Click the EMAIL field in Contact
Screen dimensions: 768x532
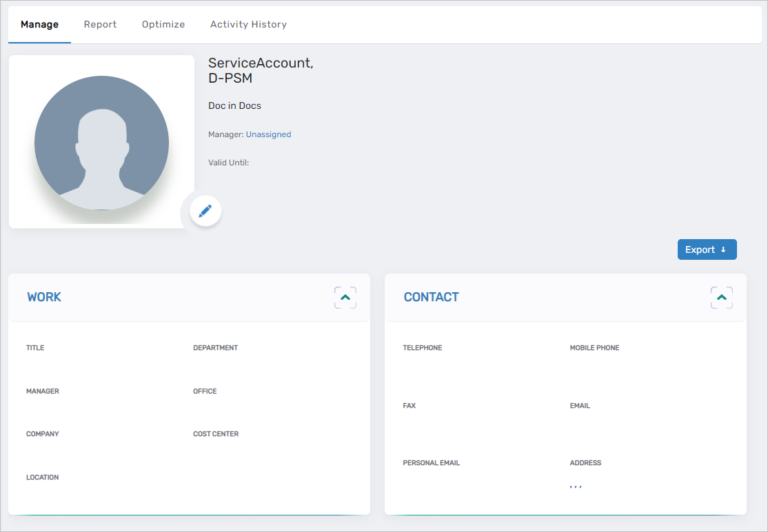[x=580, y=406]
